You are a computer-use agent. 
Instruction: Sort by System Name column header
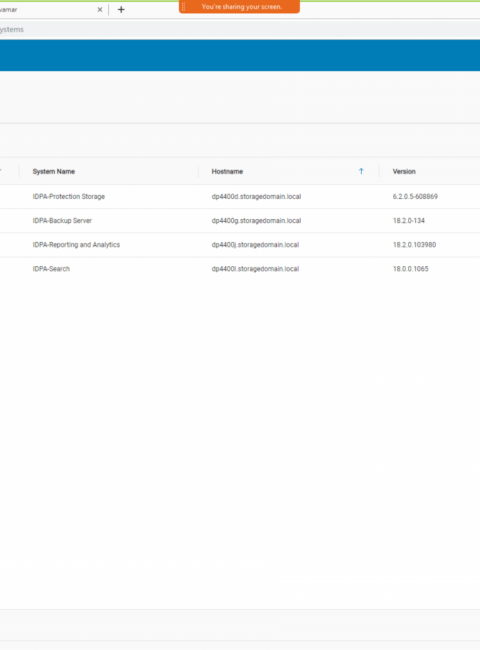tap(54, 171)
